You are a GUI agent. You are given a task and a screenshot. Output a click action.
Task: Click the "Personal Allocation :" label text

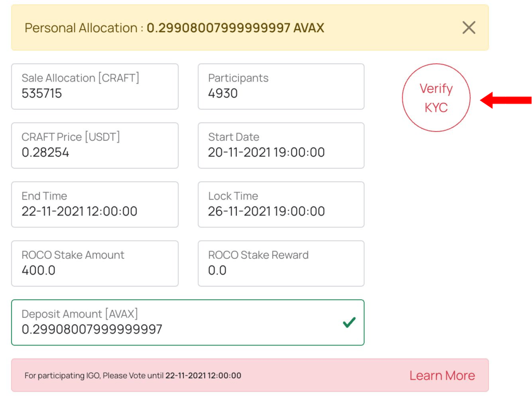click(84, 28)
